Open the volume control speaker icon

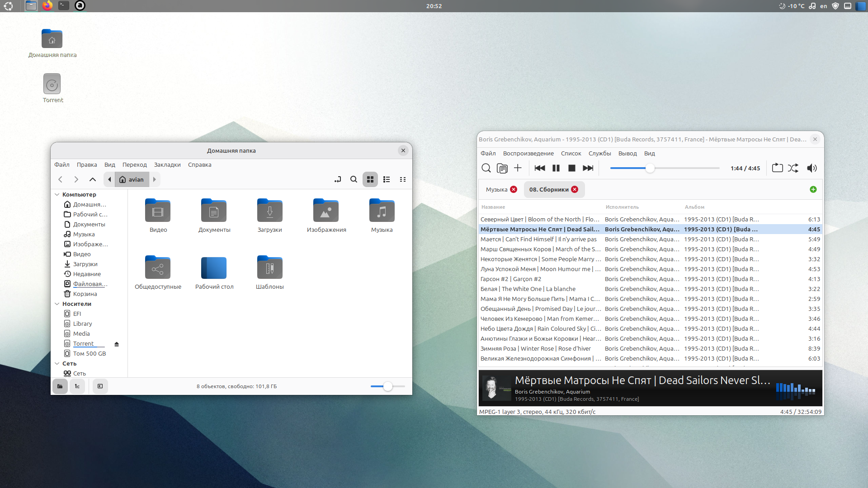coord(812,168)
